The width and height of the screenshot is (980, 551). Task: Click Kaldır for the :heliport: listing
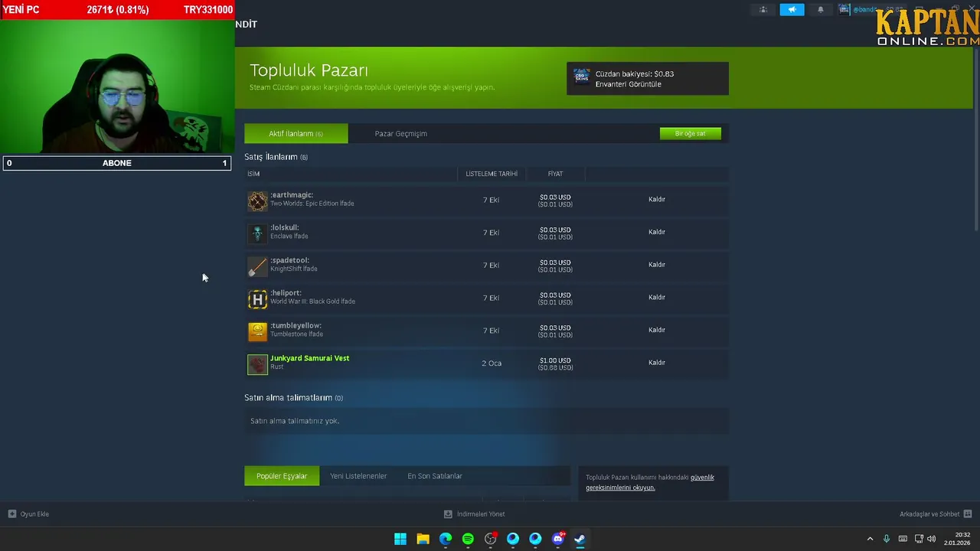pos(657,297)
